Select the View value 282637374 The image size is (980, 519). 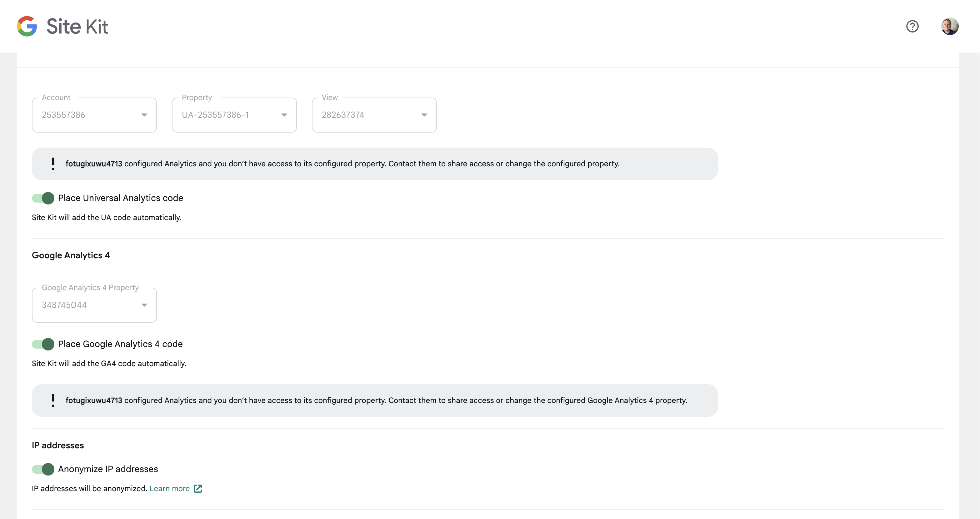[x=343, y=114]
